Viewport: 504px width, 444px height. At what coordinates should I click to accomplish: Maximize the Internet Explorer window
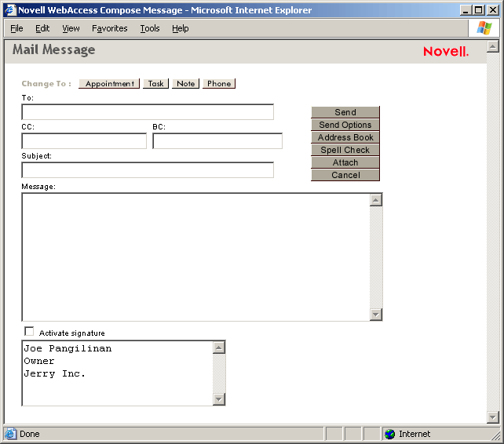coord(478,10)
